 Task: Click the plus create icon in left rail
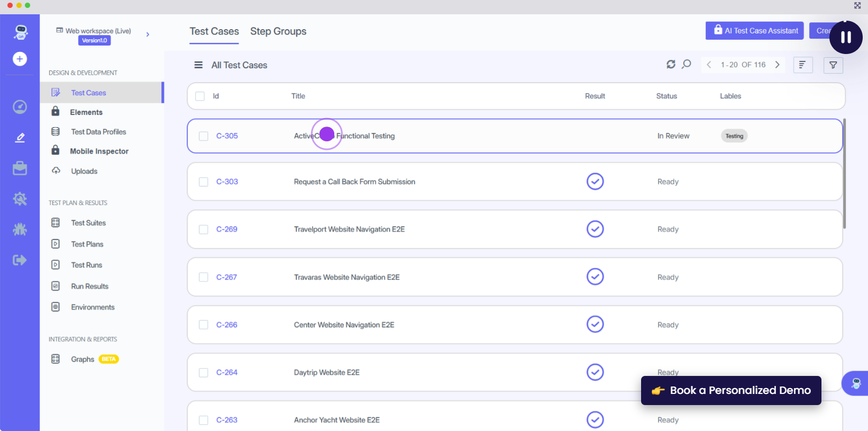click(20, 59)
